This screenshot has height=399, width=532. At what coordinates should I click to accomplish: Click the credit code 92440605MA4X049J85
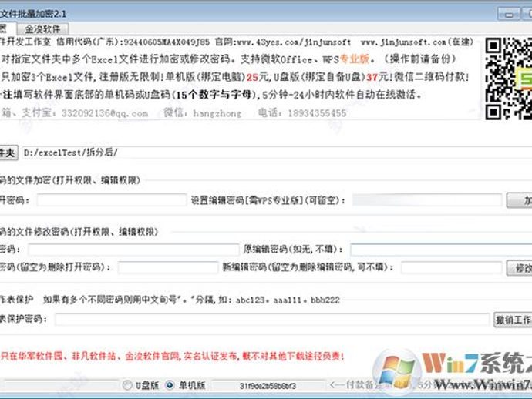pos(167,42)
